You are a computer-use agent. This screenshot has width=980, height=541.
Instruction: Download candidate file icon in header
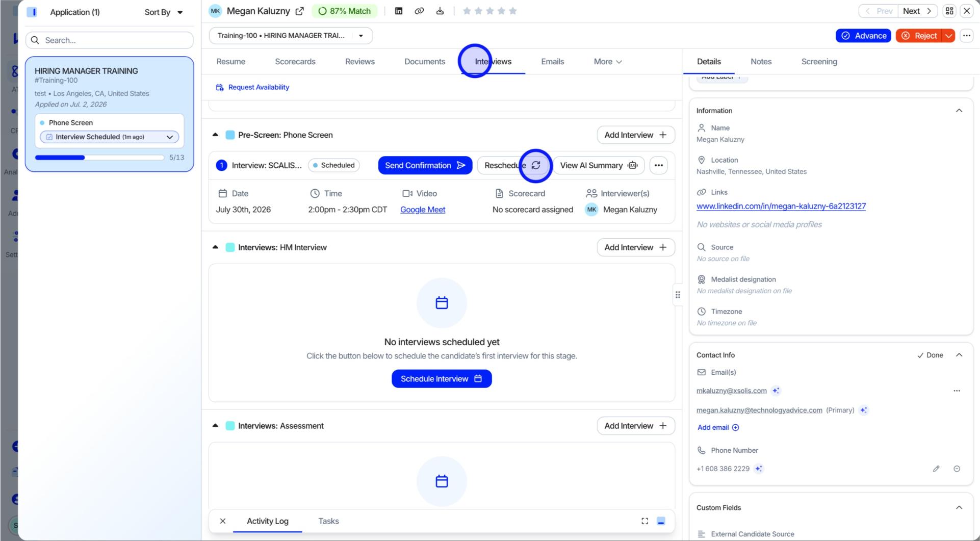tap(440, 11)
